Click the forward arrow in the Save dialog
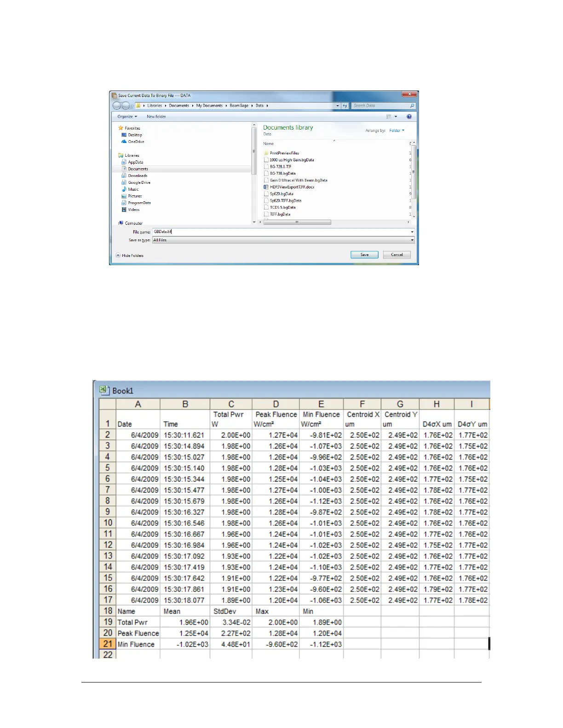This screenshot has height=728, width=563. 126,106
